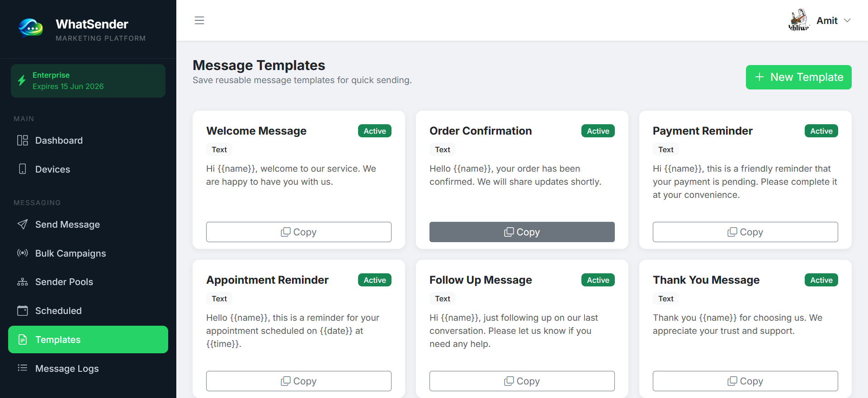
Task: Click the Thank You Message card title
Action: 706,280
